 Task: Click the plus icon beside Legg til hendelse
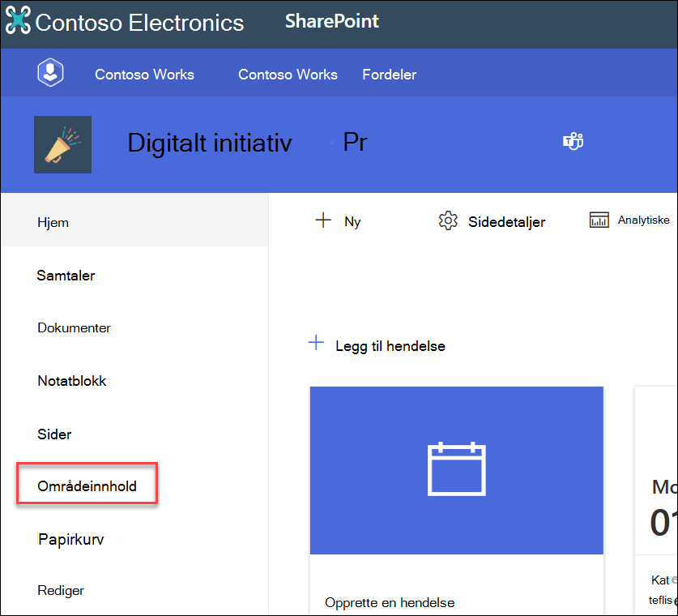click(316, 343)
